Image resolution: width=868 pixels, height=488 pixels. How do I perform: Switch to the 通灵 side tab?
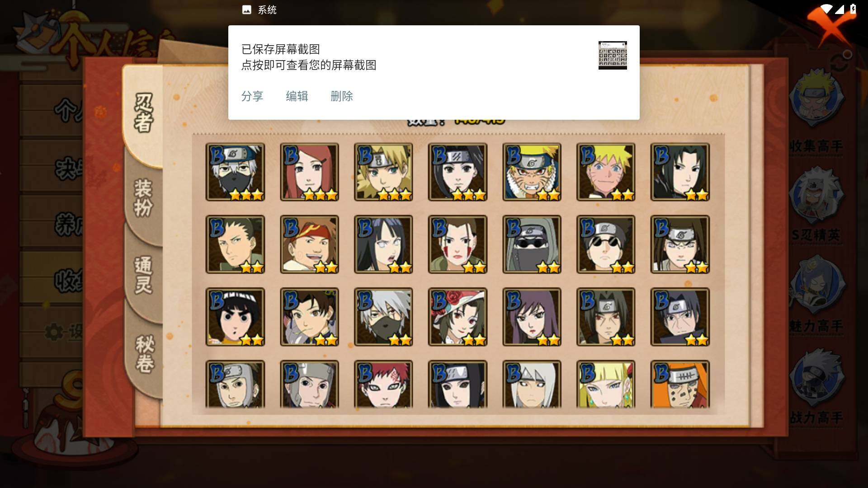pos(144,275)
